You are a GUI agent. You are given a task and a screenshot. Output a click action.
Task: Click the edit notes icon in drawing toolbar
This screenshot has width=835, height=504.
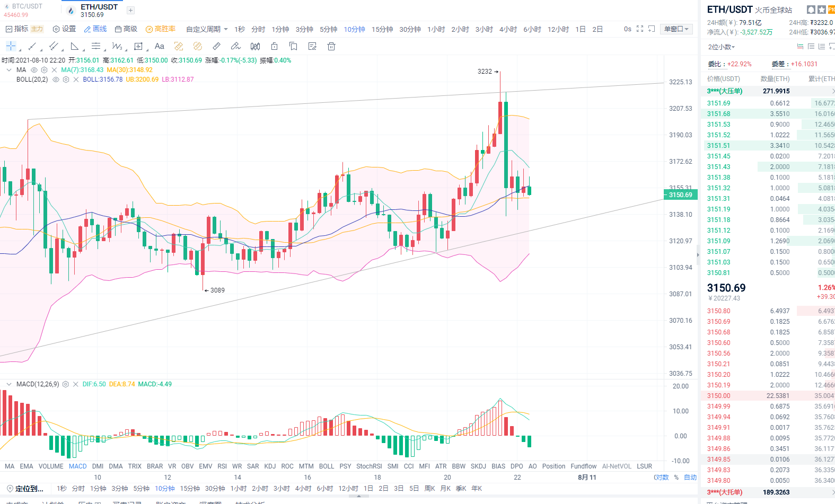click(x=312, y=46)
